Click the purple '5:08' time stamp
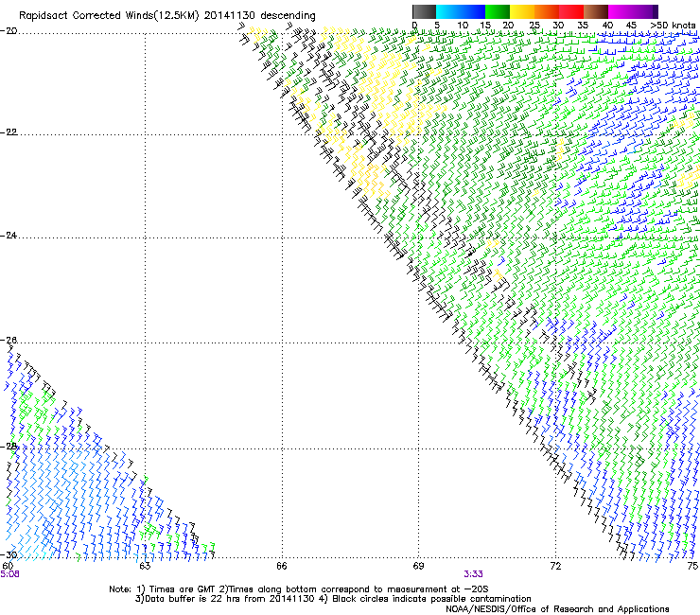700x615 pixels. [x=9, y=574]
